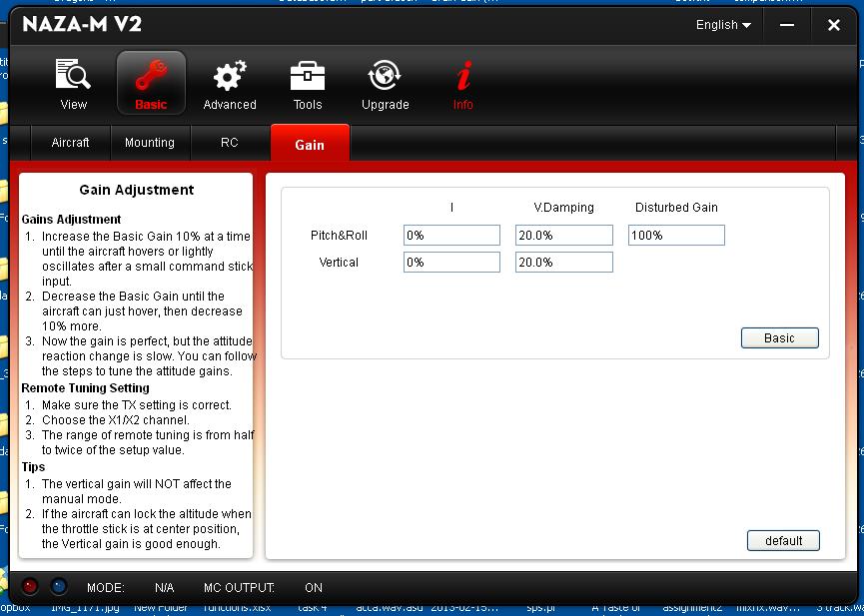Switch to the Mounting tab
Image resolution: width=864 pixels, height=616 pixels.
[150, 143]
